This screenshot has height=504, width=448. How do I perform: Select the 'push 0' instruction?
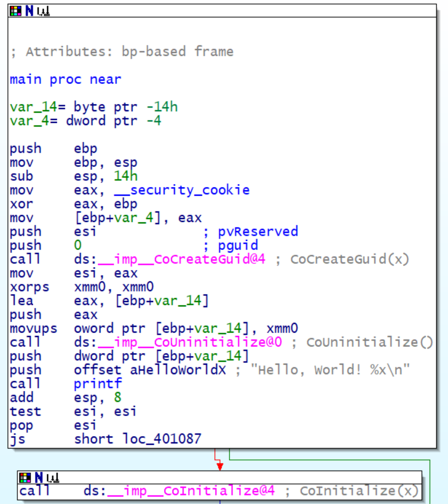click(x=46, y=246)
